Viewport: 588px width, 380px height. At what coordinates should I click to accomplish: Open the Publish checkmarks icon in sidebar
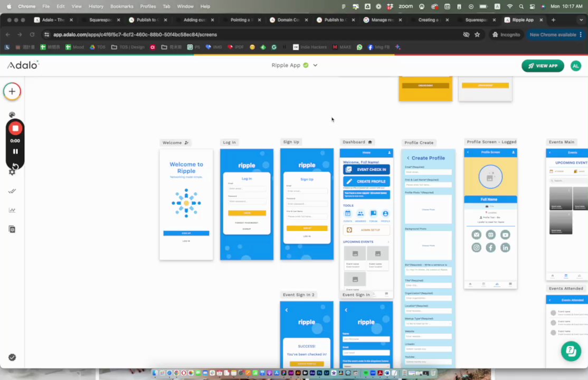click(x=12, y=191)
